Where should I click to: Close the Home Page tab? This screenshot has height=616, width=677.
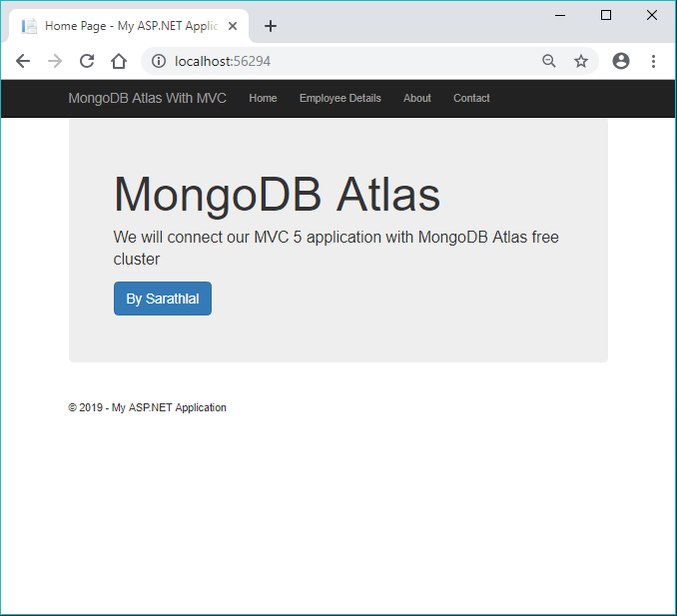[233, 26]
